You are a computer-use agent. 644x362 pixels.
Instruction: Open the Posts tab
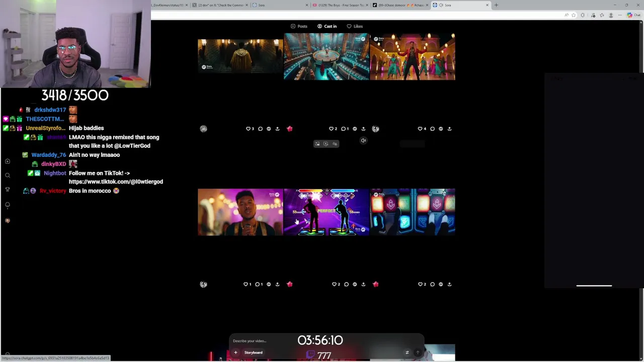(299, 26)
